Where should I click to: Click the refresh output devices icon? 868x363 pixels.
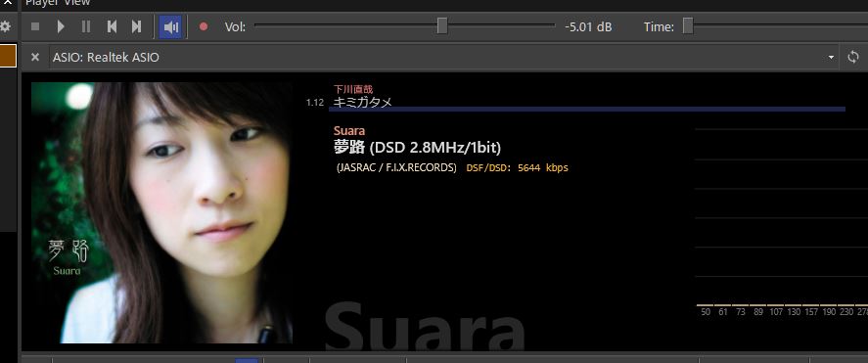point(853,57)
